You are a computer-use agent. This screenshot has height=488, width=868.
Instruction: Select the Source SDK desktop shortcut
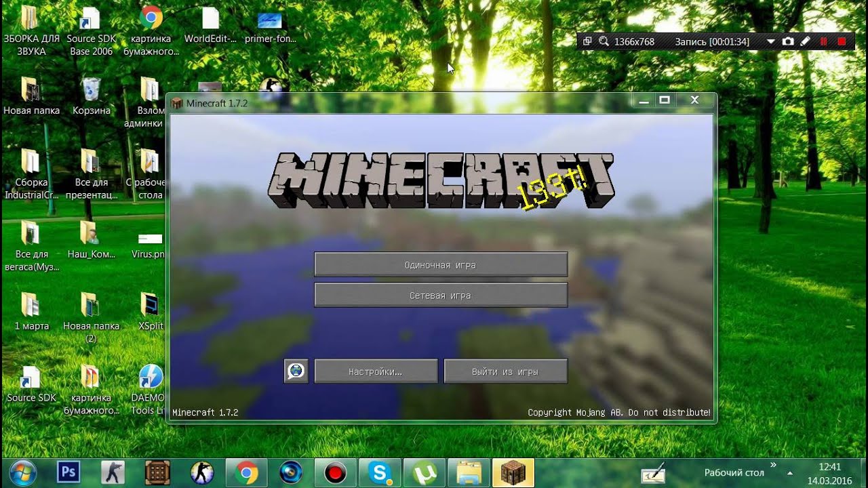click(31, 385)
